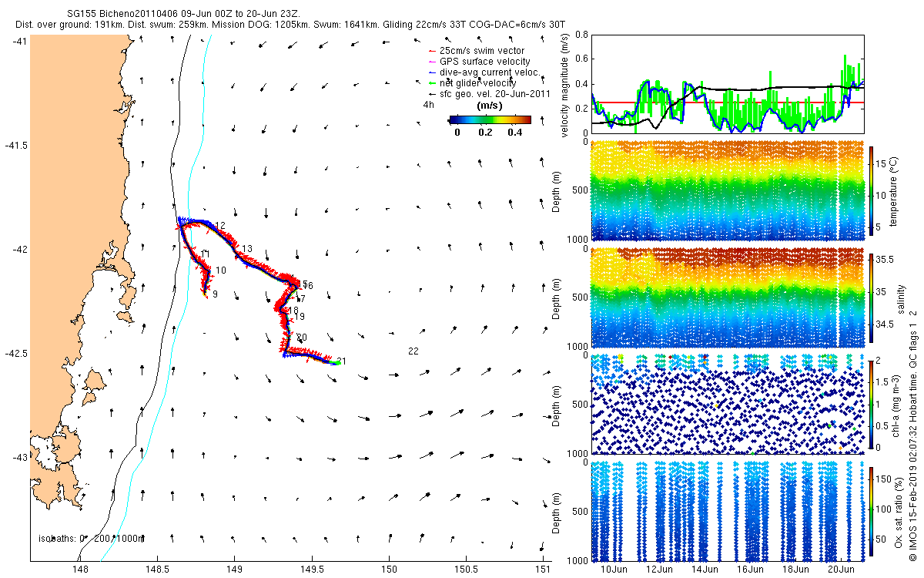Click the '4h' label near the legend
The width and height of the screenshot is (924, 578).
point(428,105)
